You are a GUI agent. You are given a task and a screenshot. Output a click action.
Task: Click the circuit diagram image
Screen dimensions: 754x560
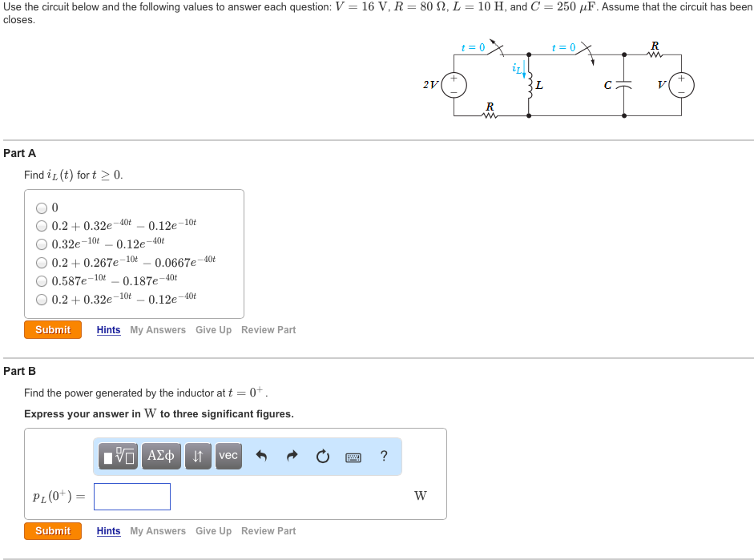pos(558,79)
